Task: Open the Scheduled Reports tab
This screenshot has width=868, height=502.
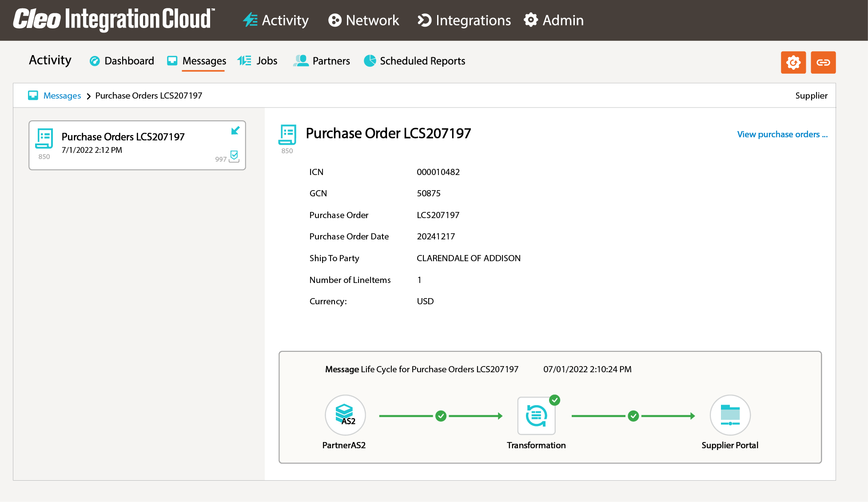Action: click(x=414, y=61)
